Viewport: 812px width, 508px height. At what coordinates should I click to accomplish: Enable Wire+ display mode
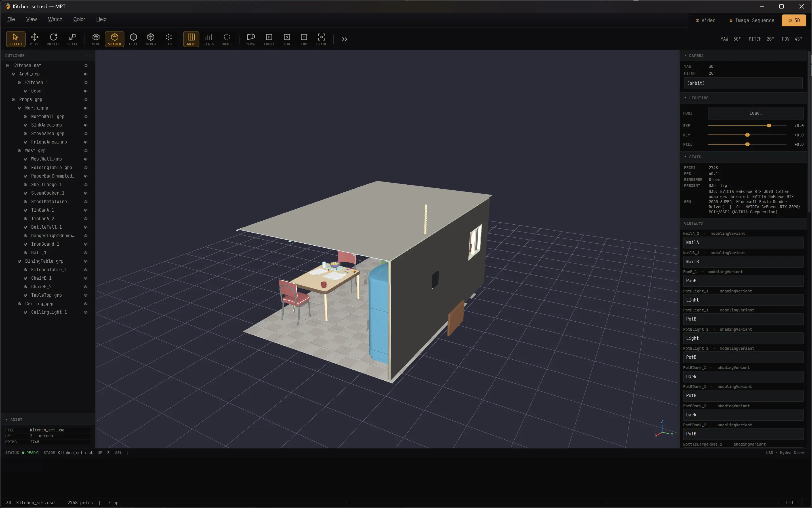(151, 39)
